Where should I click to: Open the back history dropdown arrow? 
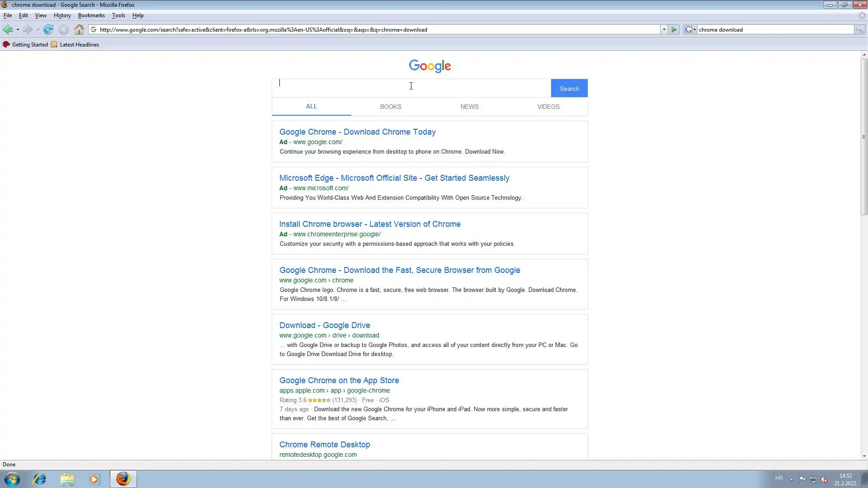tap(18, 30)
